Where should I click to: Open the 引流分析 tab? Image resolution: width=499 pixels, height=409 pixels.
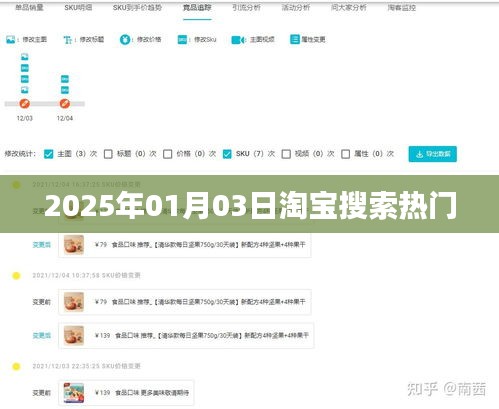coord(246,8)
